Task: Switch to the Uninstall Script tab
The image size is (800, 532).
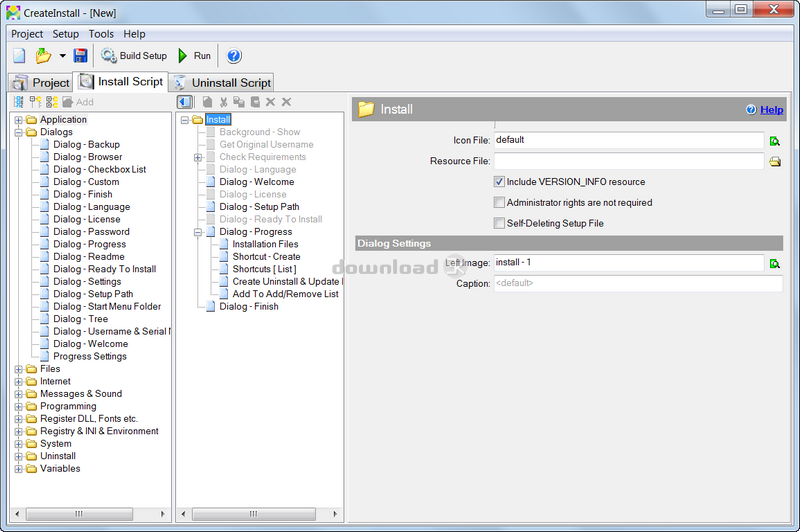Action: tap(222, 83)
